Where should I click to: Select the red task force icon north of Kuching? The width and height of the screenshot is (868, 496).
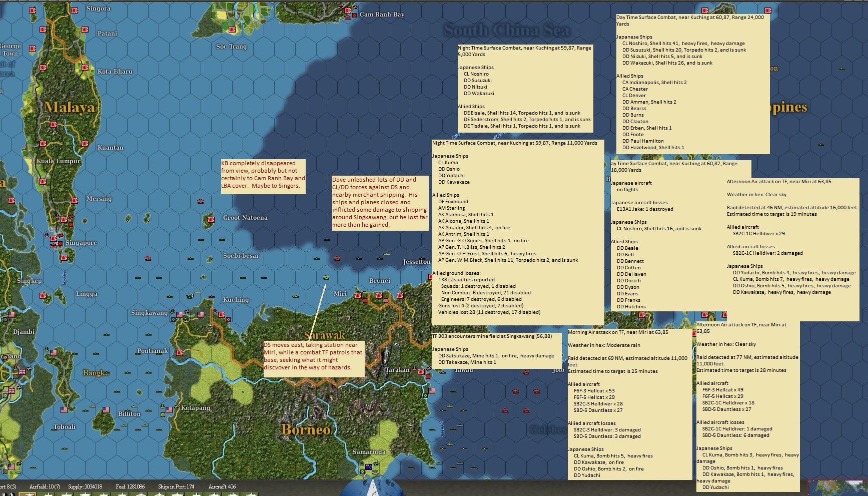[212, 297]
